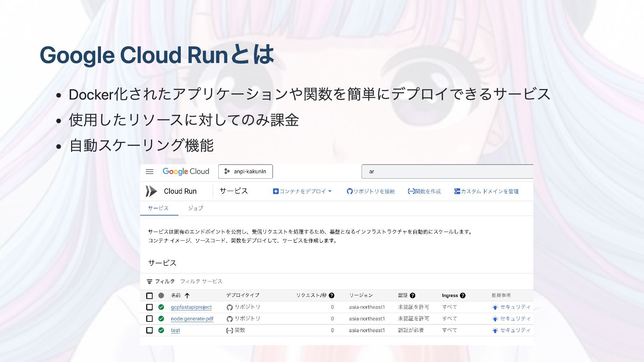This screenshot has width=644, height=362.
Task: Click セキュリティ recommendation for test row
Action: 512,330
